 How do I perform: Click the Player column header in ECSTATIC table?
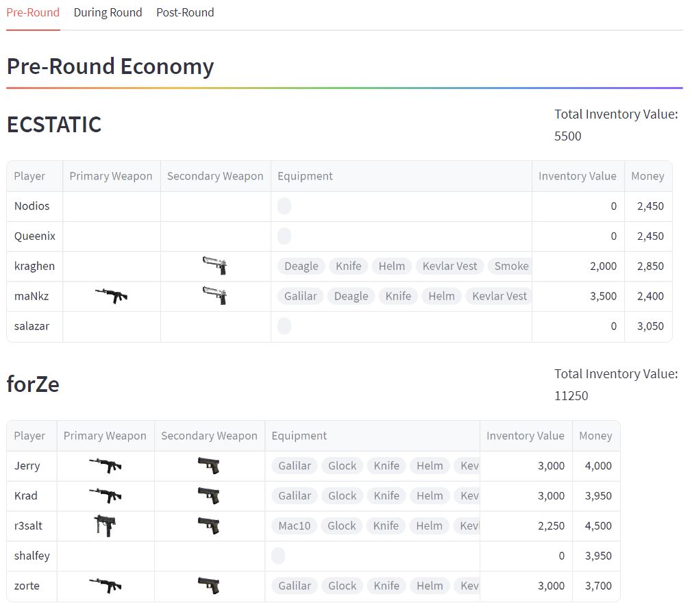click(x=29, y=176)
